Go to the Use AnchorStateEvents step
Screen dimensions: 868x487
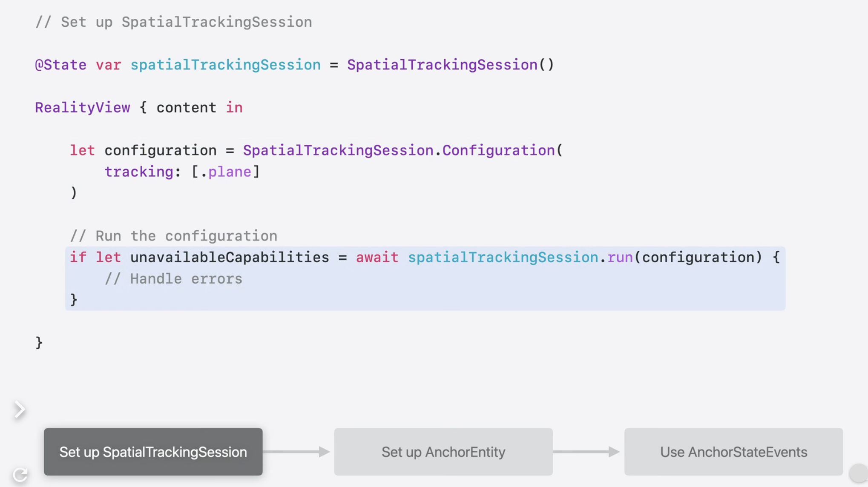(x=733, y=452)
